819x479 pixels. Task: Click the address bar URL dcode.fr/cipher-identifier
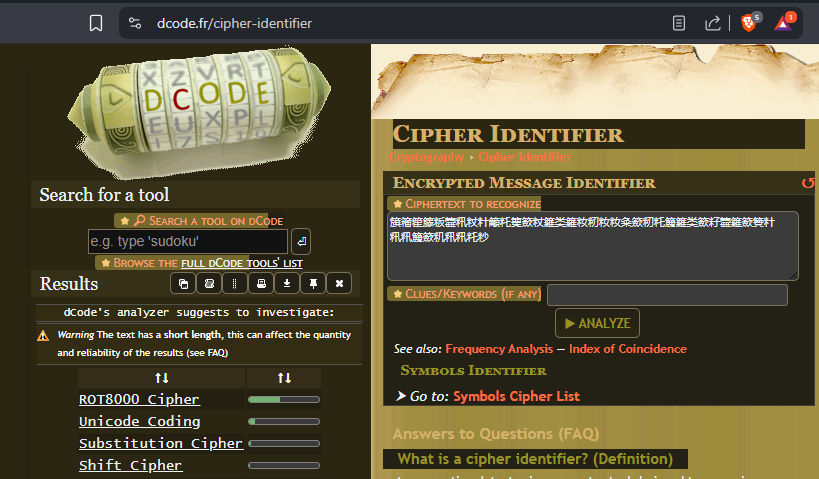point(234,23)
